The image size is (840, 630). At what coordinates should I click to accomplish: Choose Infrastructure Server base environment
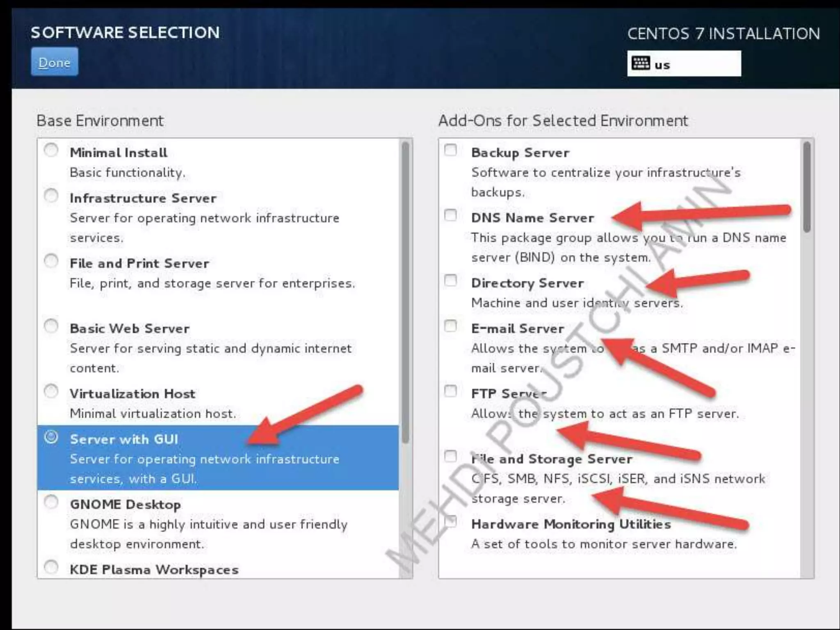[51, 196]
